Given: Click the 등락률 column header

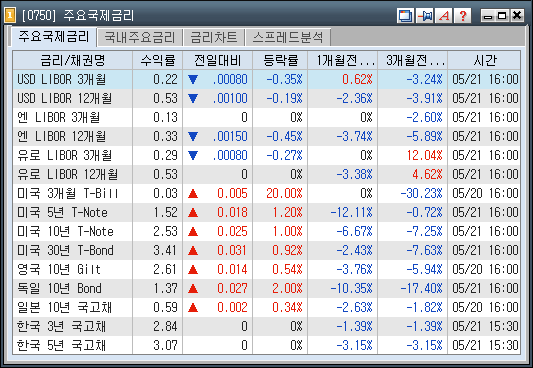Looking at the screenshot, I should click(x=280, y=60).
